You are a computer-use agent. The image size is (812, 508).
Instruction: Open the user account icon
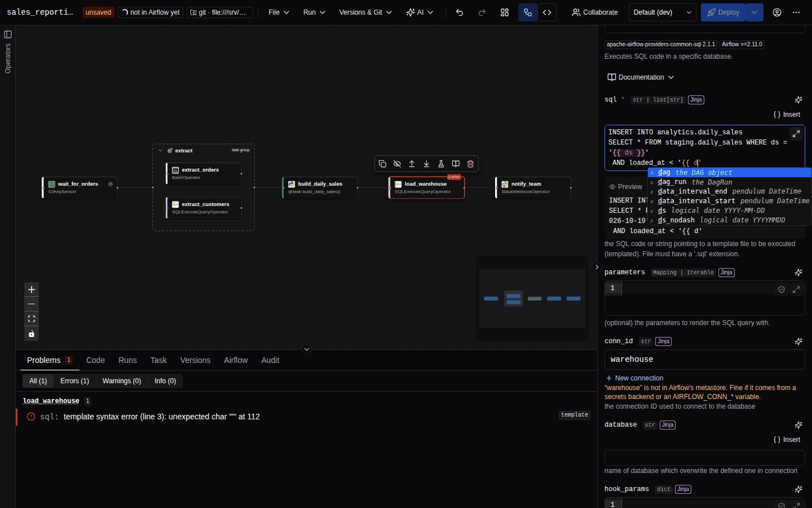[x=777, y=12]
